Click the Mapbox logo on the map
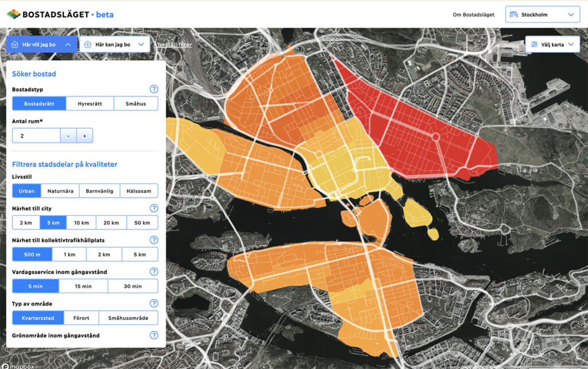588x369 pixels. [18, 366]
